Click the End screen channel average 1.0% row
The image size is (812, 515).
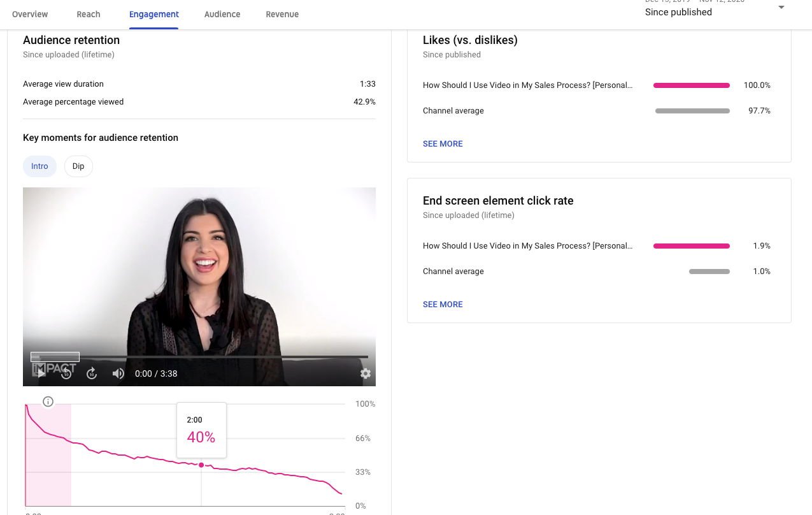(x=597, y=272)
